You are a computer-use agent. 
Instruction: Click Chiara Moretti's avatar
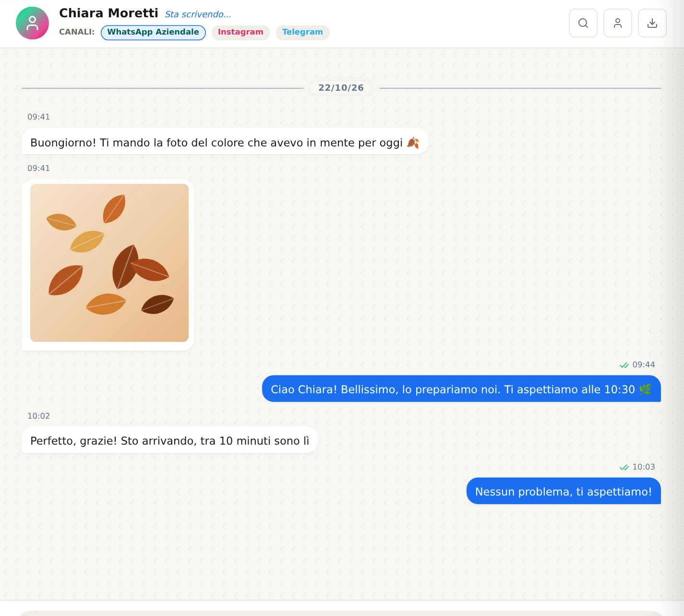(x=32, y=23)
